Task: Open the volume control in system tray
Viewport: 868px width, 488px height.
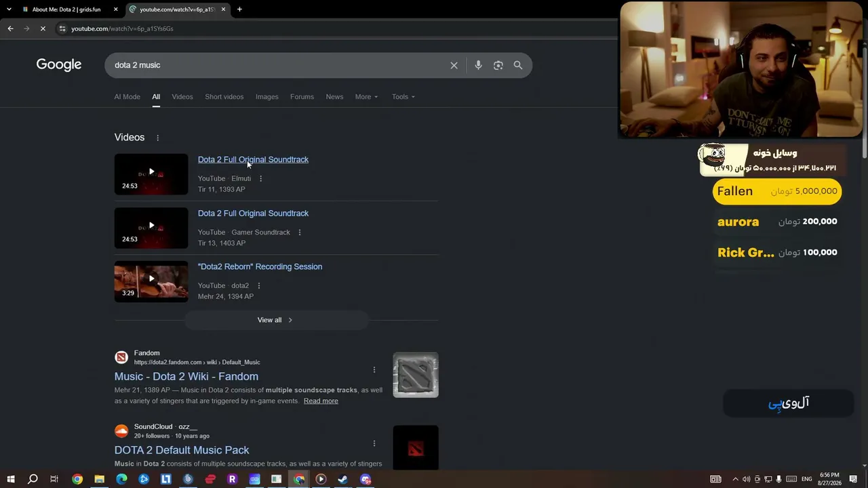Action: [746, 479]
